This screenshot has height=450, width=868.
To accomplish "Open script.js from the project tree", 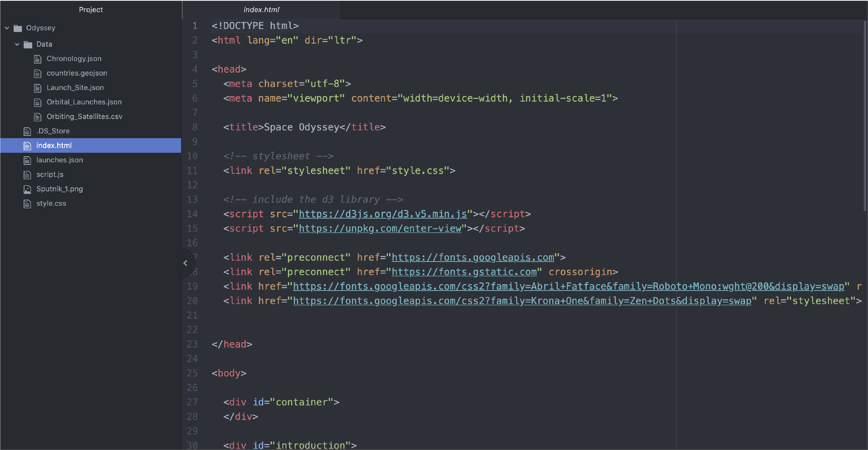I will point(50,174).
